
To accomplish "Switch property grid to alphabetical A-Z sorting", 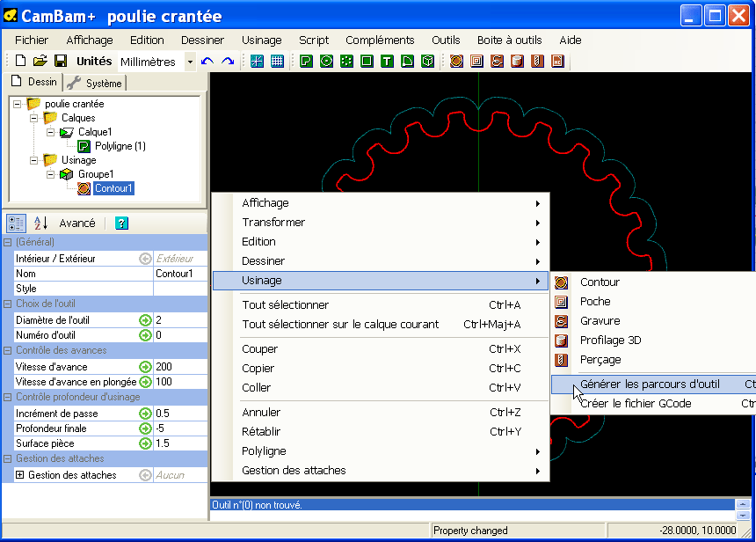I will click(x=40, y=223).
